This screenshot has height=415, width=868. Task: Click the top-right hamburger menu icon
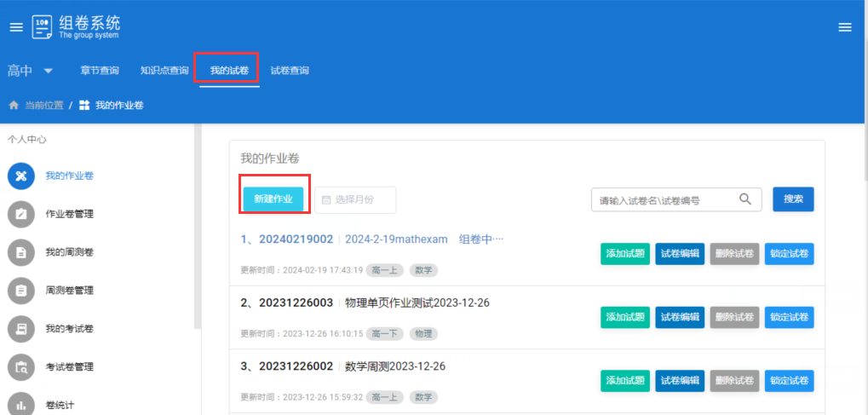tap(845, 27)
